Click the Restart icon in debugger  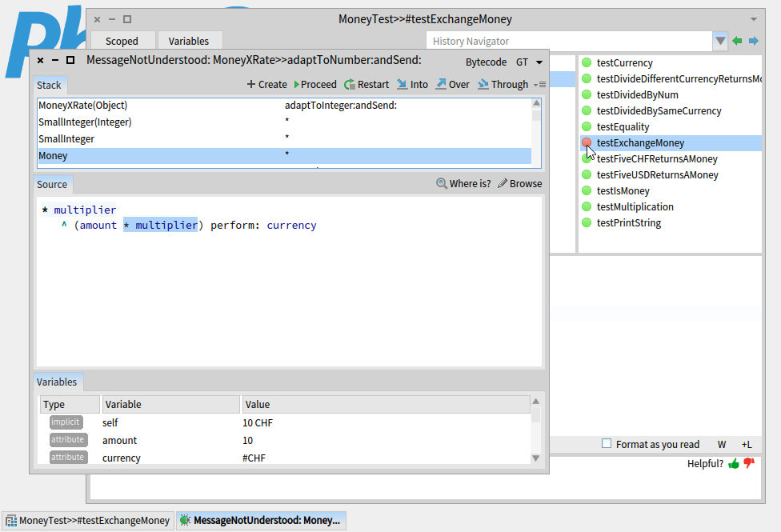(x=350, y=84)
